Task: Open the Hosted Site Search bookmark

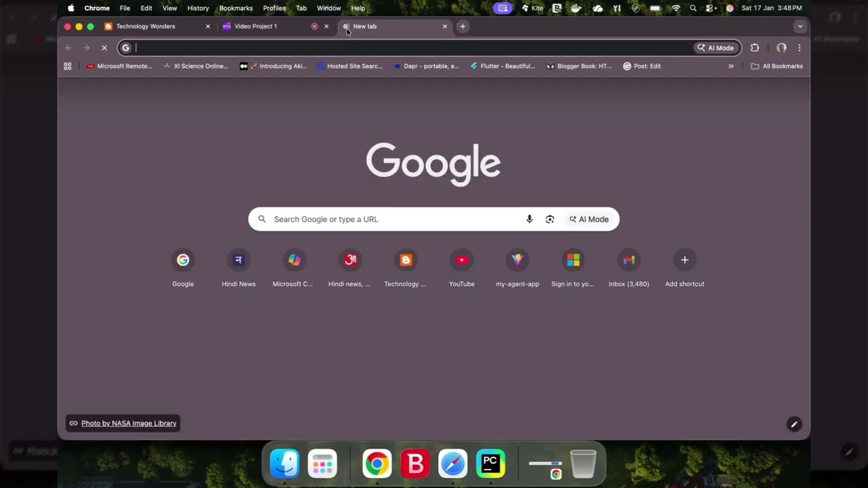Action: 349,66
